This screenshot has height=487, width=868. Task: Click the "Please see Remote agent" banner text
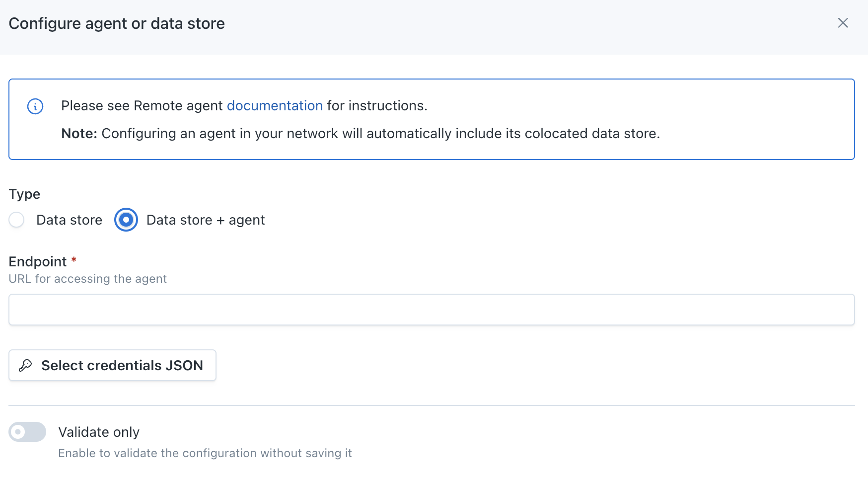[x=142, y=106]
